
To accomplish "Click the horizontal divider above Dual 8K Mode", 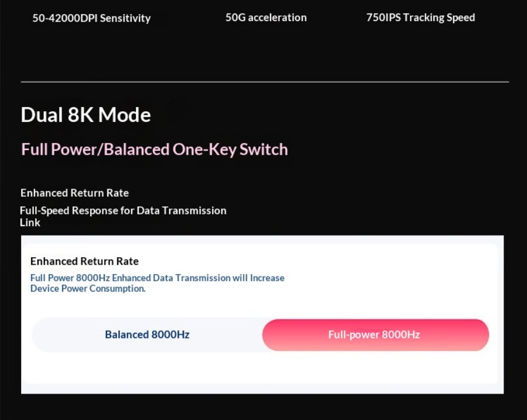I will pyautogui.click(x=265, y=81).
